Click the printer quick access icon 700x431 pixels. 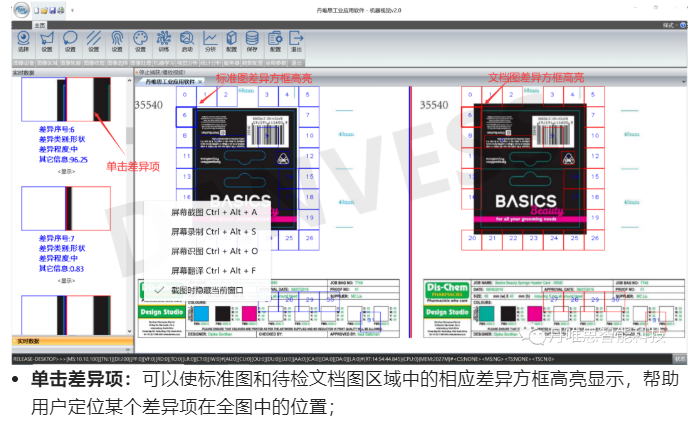[x=60, y=10]
